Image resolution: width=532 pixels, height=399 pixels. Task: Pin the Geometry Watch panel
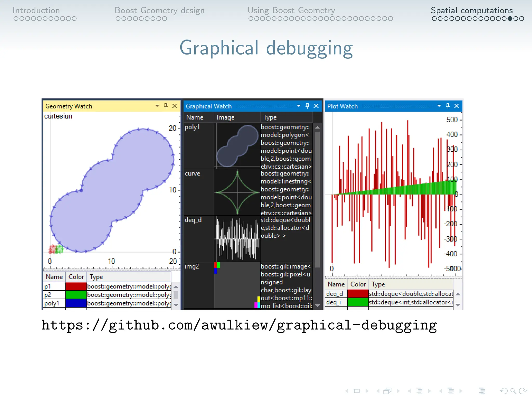pyautogui.click(x=166, y=106)
